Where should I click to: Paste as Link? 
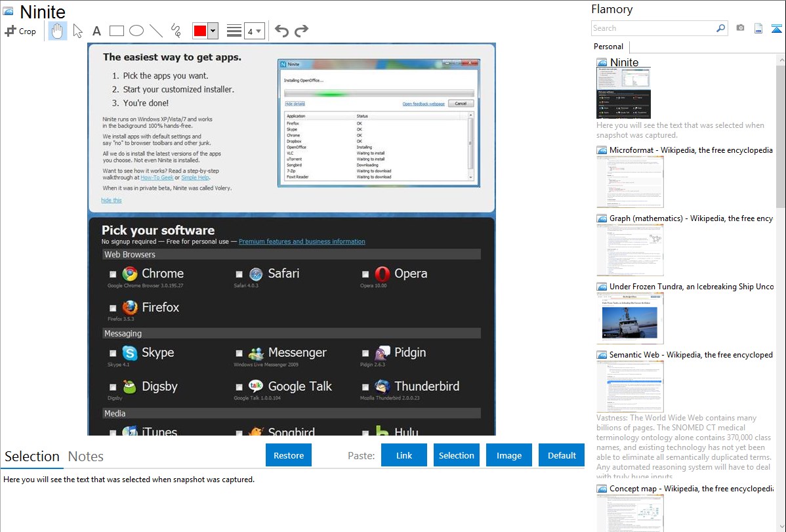click(x=404, y=455)
